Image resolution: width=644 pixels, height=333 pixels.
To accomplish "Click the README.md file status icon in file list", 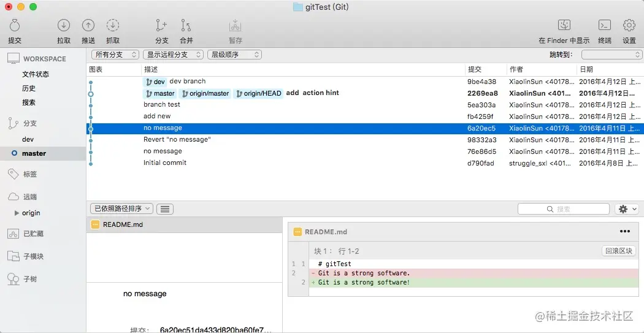I will [x=95, y=224].
